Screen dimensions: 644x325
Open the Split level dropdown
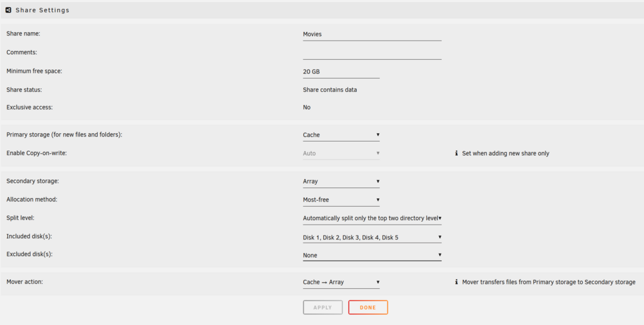pyautogui.click(x=372, y=218)
